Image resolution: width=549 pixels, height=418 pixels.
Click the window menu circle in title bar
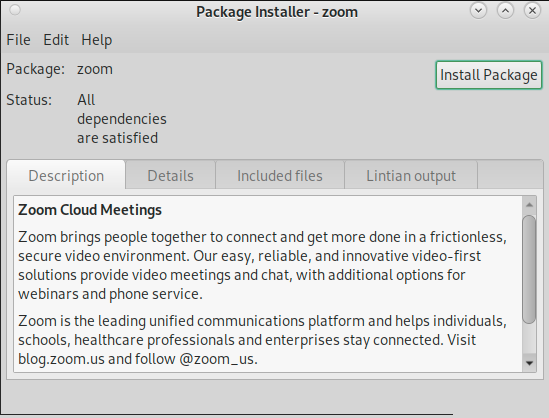click(15, 11)
